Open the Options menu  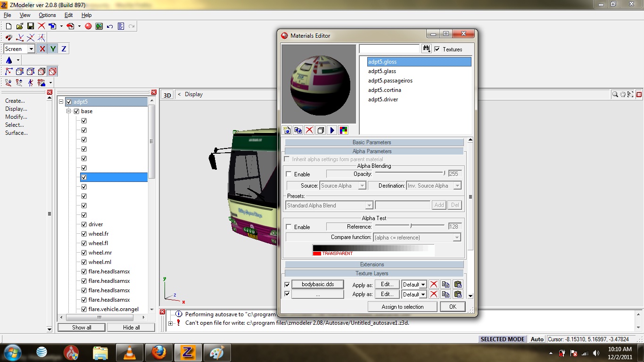[47, 15]
